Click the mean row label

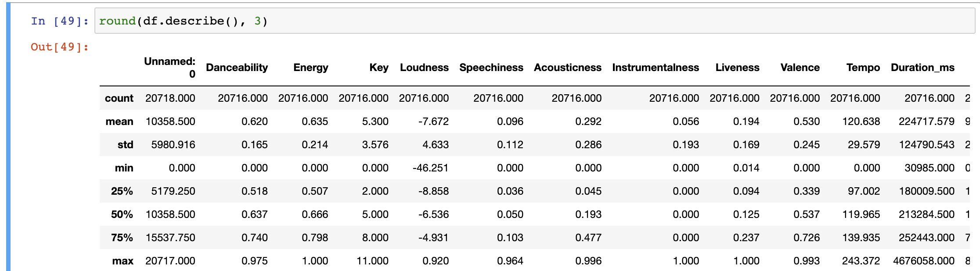click(x=119, y=121)
